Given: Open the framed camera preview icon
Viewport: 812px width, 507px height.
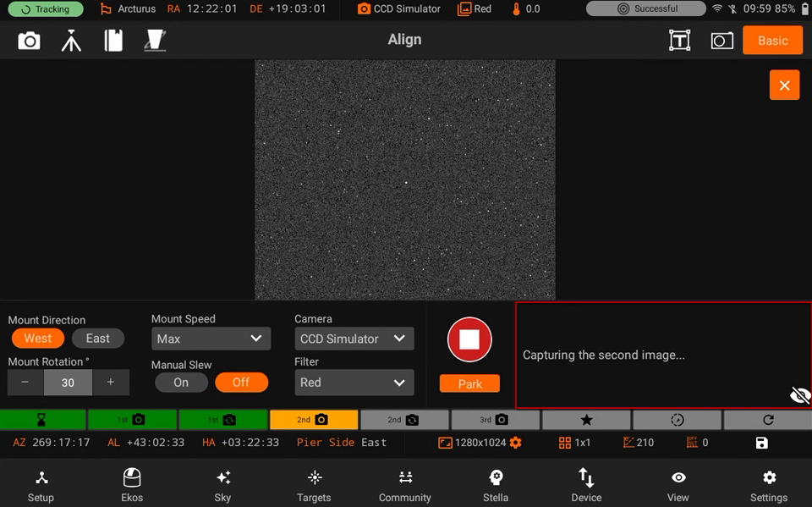Looking at the screenshot, I should pyautogui.click(x=721, y=41).
